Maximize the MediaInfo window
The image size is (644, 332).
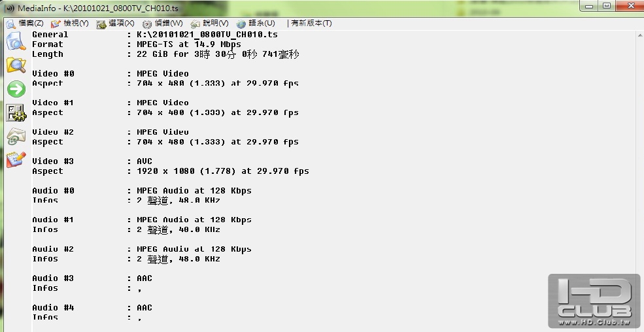point(607,6)
